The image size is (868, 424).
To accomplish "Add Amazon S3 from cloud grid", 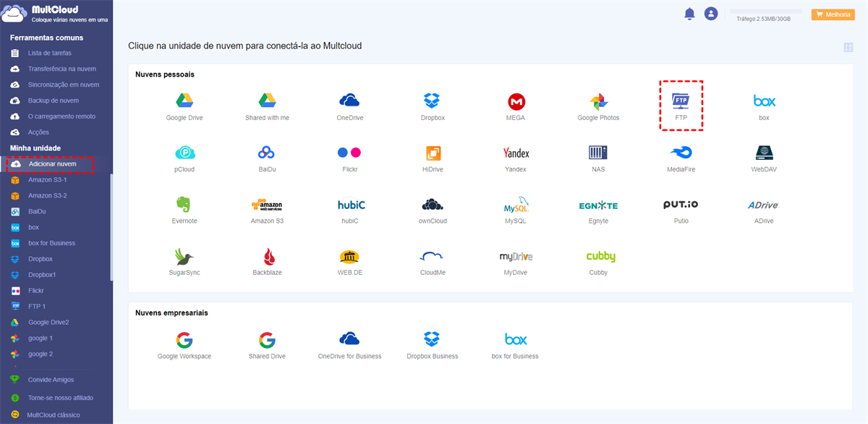I will pyautogui.click(x=267, y=210).
